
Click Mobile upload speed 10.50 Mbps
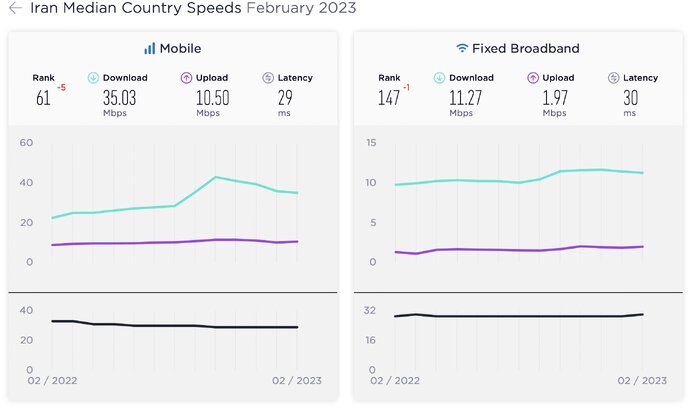tap(211, 98)
